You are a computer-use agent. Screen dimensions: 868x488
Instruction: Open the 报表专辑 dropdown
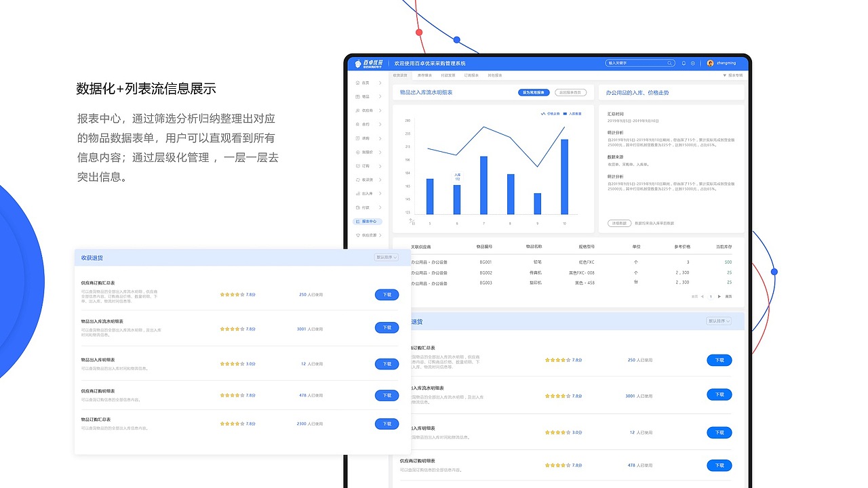pos(733,75)
